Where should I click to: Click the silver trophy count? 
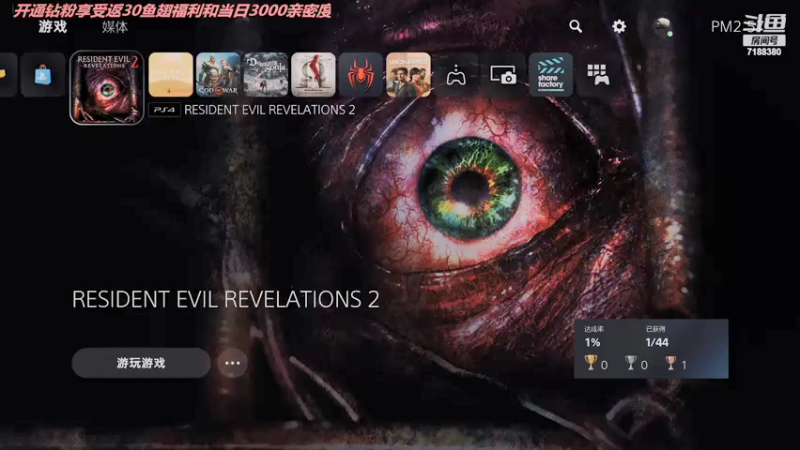click(636, 363)
